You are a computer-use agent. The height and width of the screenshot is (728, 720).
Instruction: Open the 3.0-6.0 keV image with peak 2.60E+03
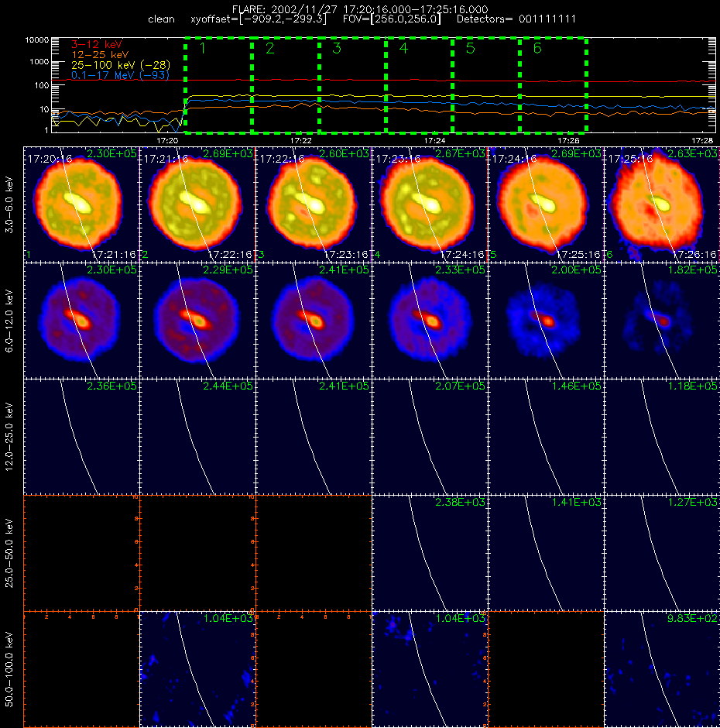click(x=314, y=204)
